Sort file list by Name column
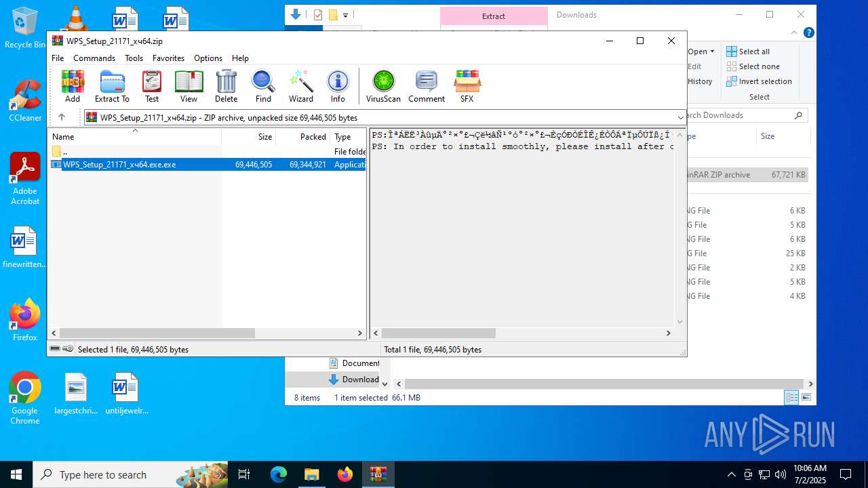The height and width of the screenshot is (488, 868). pos(134,136)
